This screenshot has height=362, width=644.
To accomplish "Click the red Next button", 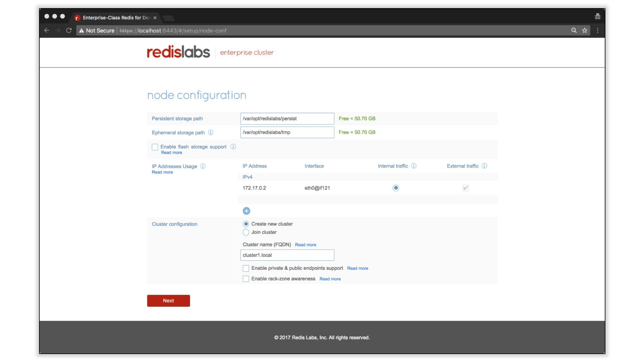I will pyautogui.click(x=168, y=300).
